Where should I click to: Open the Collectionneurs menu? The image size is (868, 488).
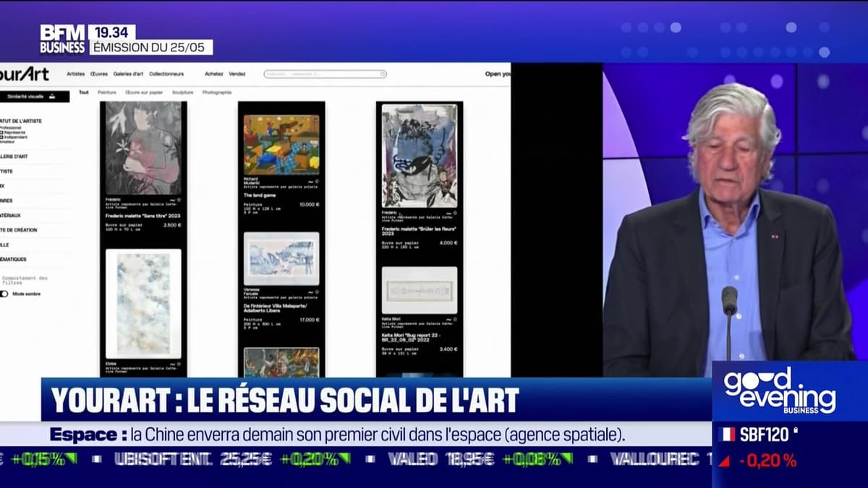(x=166, y=74)
